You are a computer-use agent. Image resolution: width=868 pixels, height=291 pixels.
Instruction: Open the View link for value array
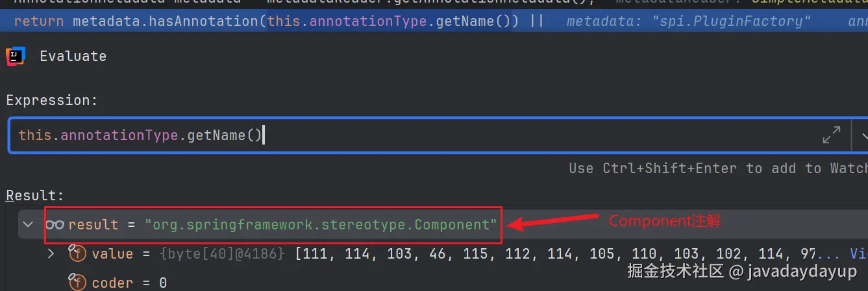click(858, 253)
